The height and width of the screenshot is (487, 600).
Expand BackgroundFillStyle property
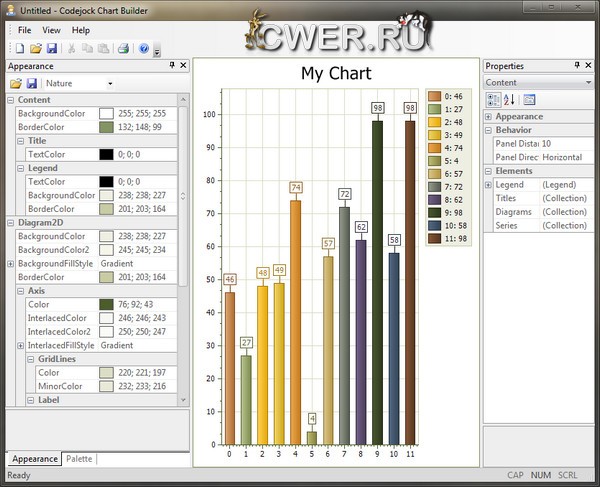11,264
